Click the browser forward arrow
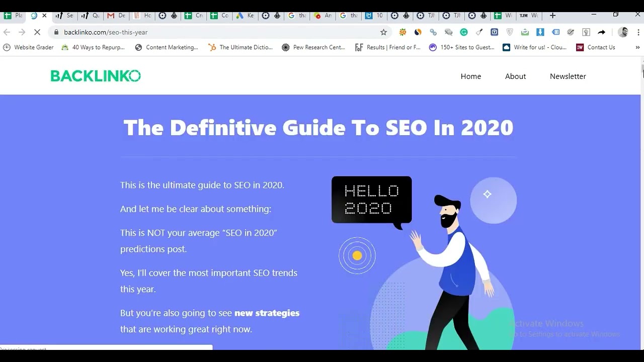This screenshot has height=362, width=644. (x=22, y=32)
